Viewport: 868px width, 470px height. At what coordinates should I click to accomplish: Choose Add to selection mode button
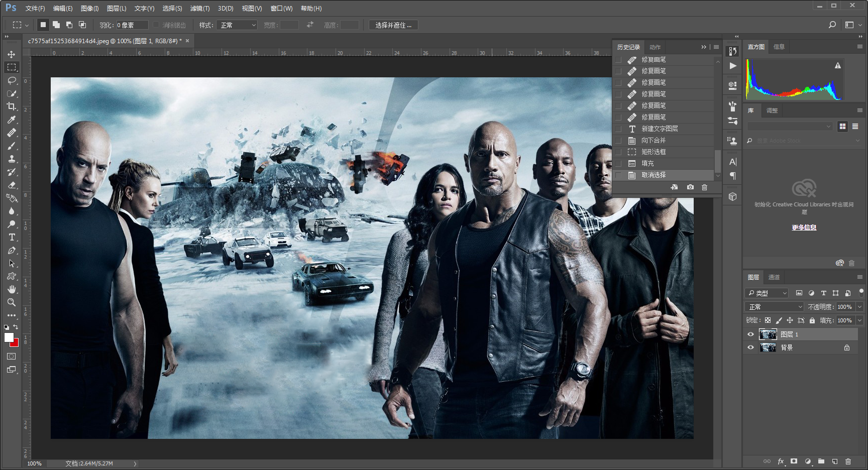coord(56,25)
